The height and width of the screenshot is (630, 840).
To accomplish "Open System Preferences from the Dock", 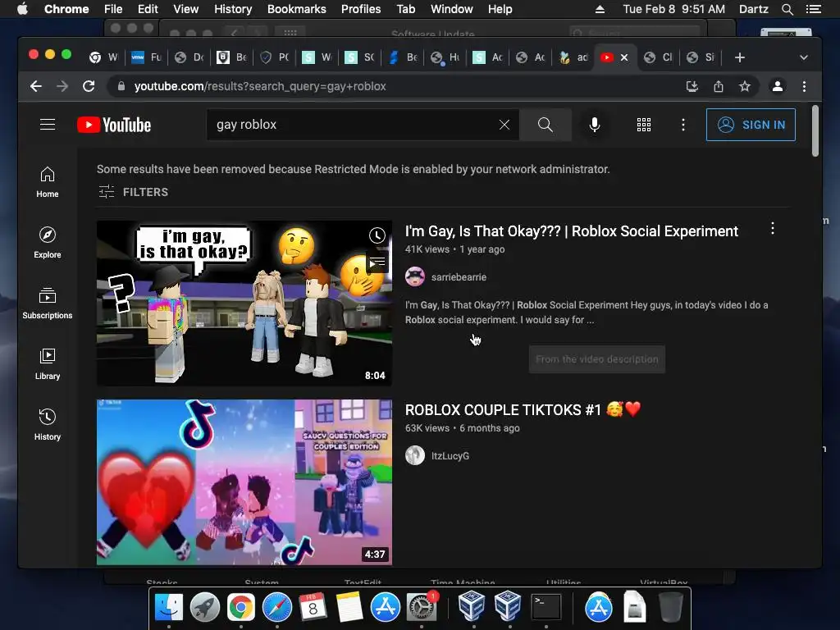I will coord(422,607).
